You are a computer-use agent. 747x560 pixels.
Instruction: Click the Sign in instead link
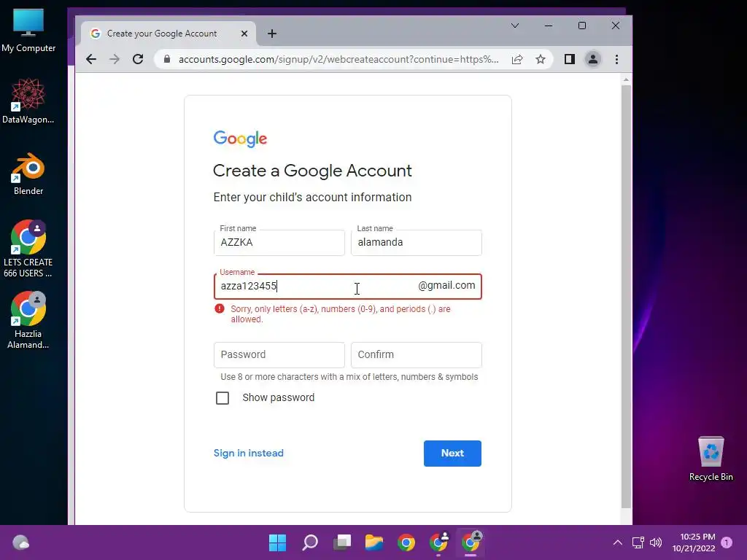[x=248, y=453]
